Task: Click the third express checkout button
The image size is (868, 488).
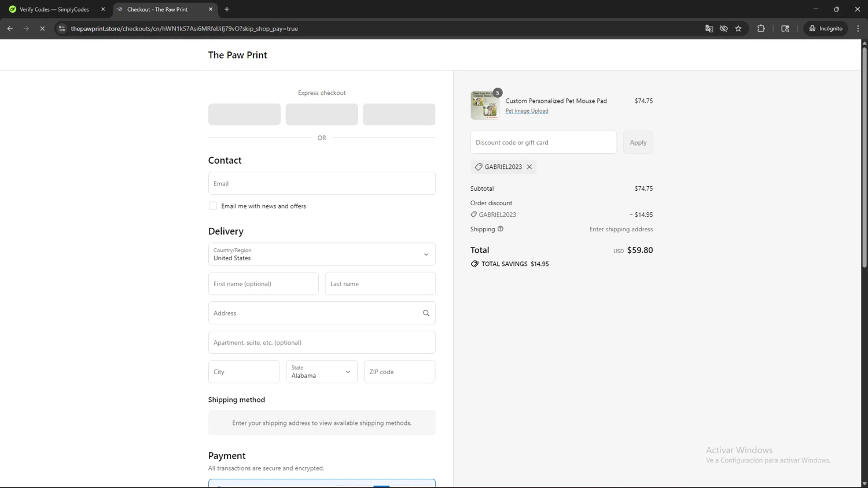Action: 399,114
